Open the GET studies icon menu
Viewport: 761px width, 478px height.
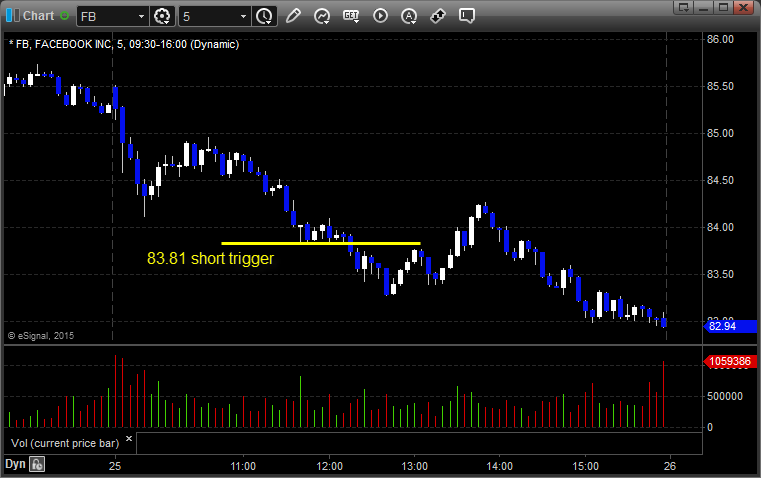coord(351,16)
